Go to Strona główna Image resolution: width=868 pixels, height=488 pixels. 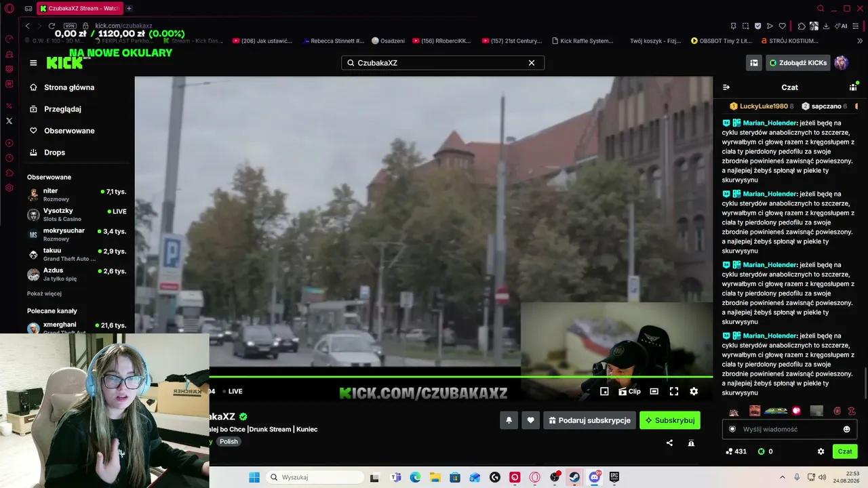[62, 87]
